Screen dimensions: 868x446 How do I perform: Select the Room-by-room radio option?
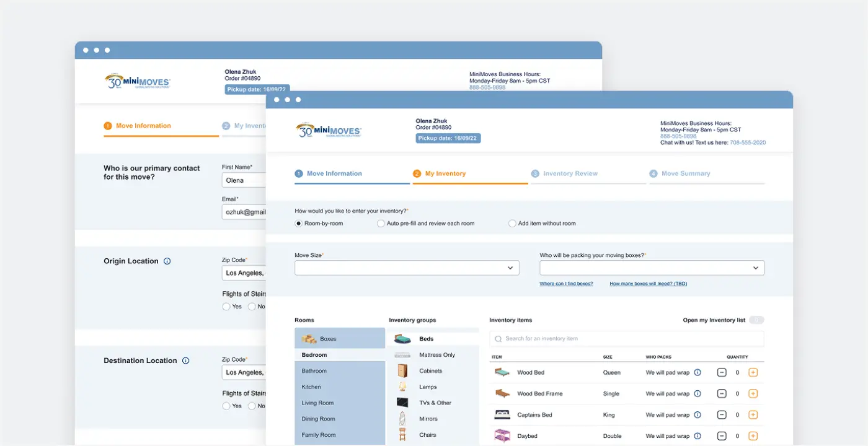[299, 224]
